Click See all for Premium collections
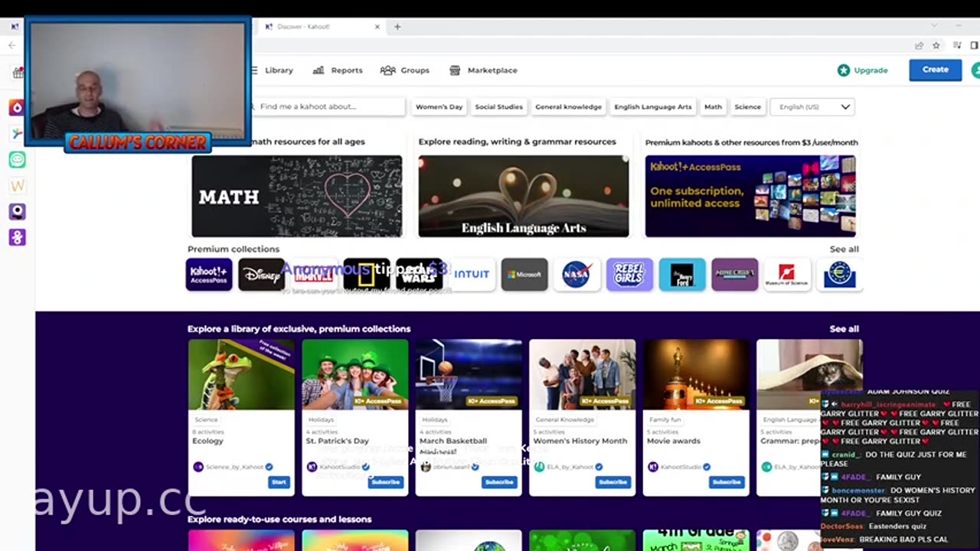Viewport: 980px width, 551px height. pos(844,249)
